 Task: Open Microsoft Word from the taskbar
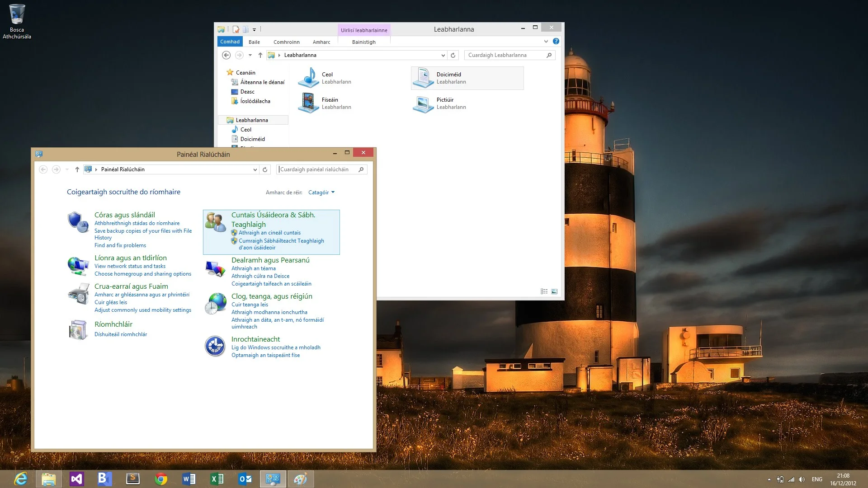[x=189, y=479]
